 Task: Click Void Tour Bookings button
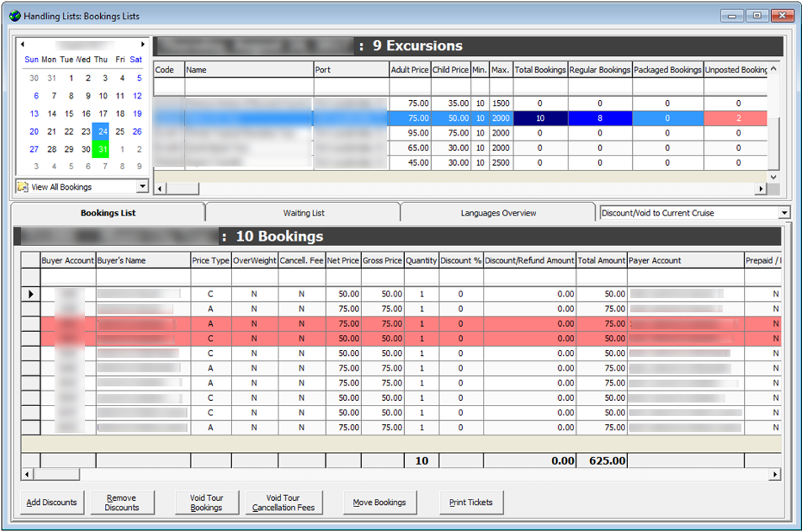tap(206, 502)
